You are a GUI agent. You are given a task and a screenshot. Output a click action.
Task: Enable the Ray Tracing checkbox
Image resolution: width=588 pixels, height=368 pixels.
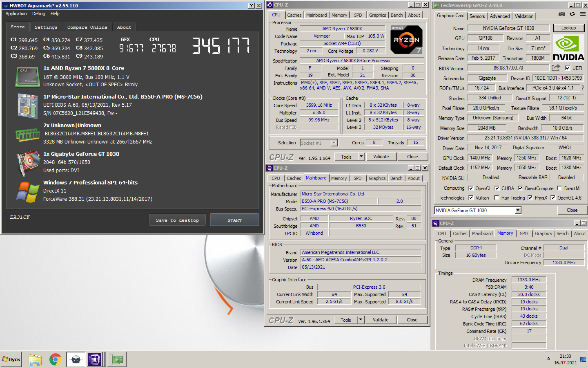click(497, 197)
